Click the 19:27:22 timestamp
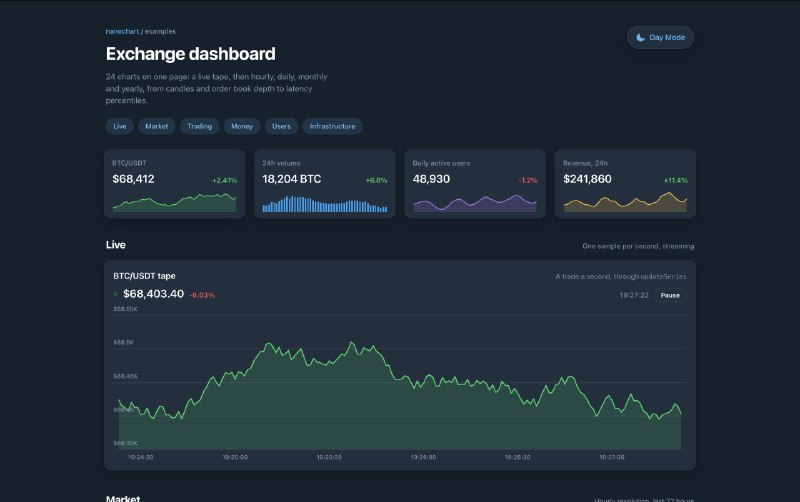 click(x=634, y=295)
